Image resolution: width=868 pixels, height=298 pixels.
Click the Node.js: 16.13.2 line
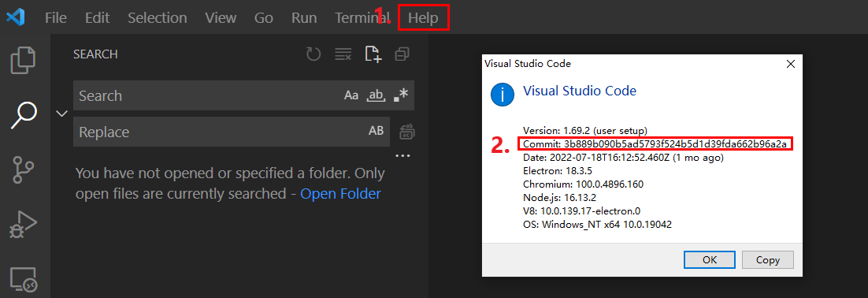click(559, 197)
